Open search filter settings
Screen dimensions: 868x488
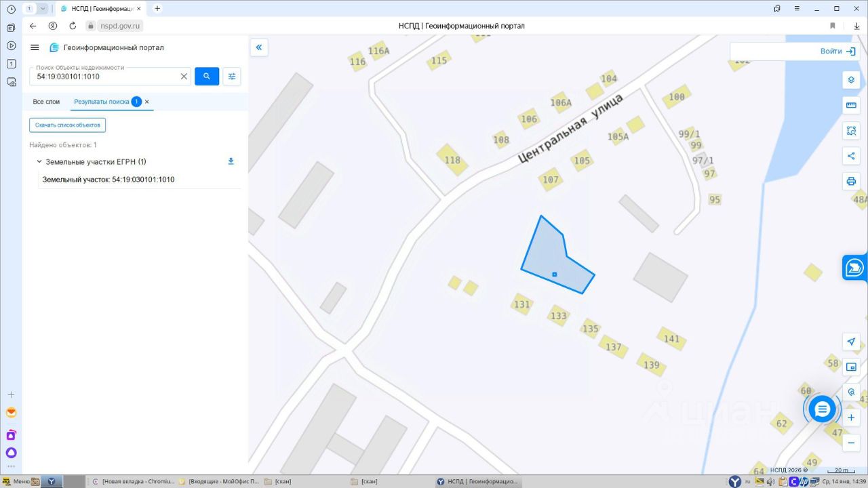(232, 77)
